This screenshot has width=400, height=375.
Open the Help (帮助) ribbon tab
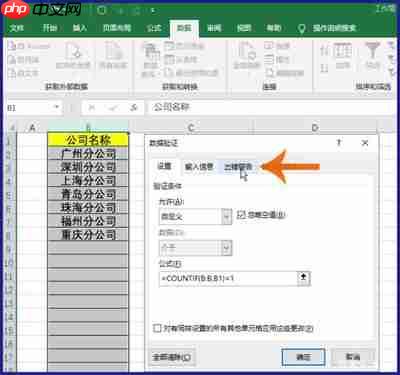tap(274, 28)
